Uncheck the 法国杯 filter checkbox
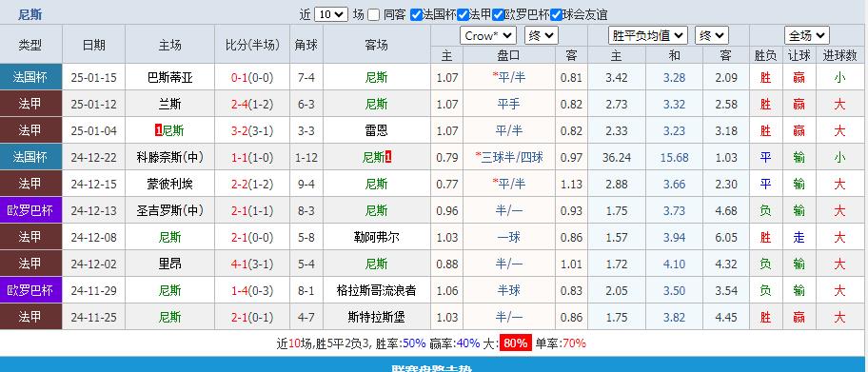Viewport: 868px width, 372px height. (x=416, y=15)
